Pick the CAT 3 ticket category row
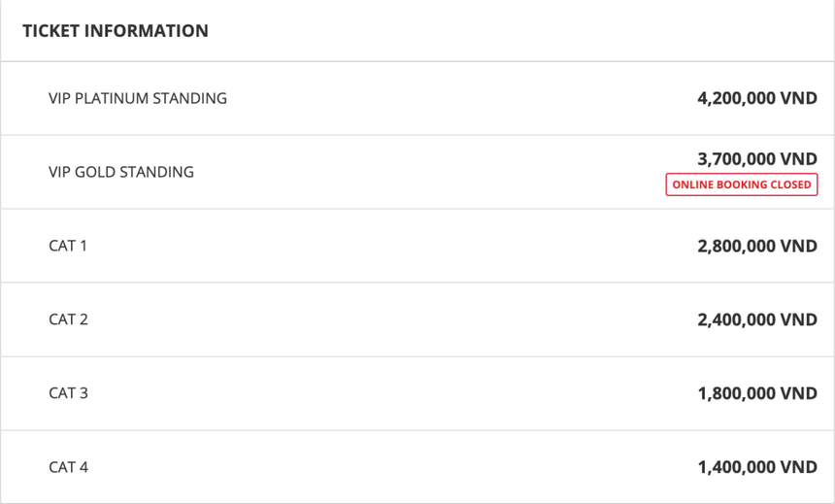 tap(417, 393)
